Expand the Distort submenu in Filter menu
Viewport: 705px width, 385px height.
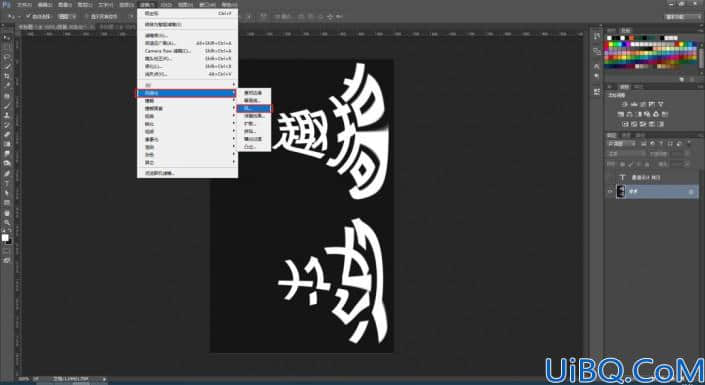tap(187, 116)
